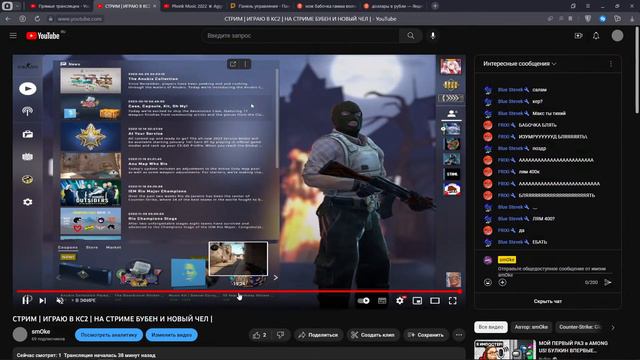Click 'Поделиться' share button
Viewport: 640px width, 360px height.
click(x=318, y=335)
